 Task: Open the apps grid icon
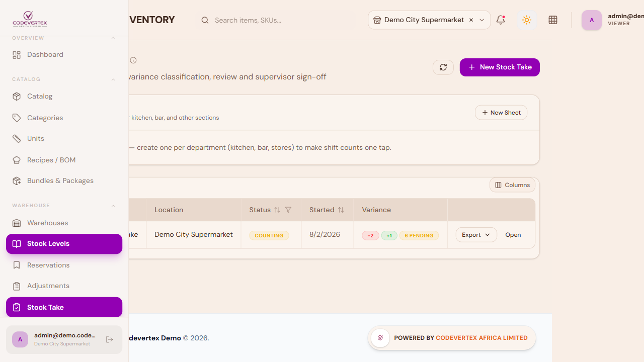point(553,20)
